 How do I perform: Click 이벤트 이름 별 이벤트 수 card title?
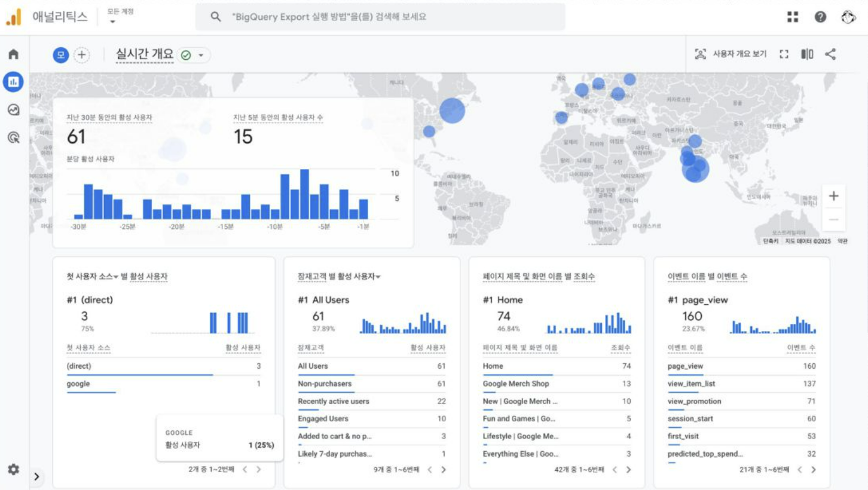[x=707, y=277]
